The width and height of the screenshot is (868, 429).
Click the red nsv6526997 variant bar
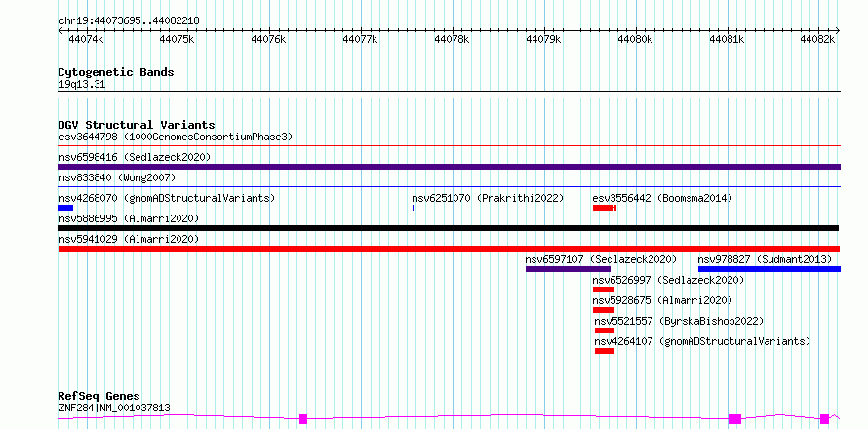point(604,290)
